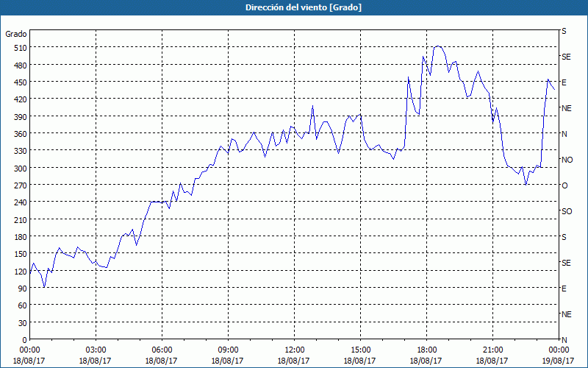The width and height of the screenshot is (588, 368).
Task: Pick the 180 degree axis label
Action: click(21, 237)
